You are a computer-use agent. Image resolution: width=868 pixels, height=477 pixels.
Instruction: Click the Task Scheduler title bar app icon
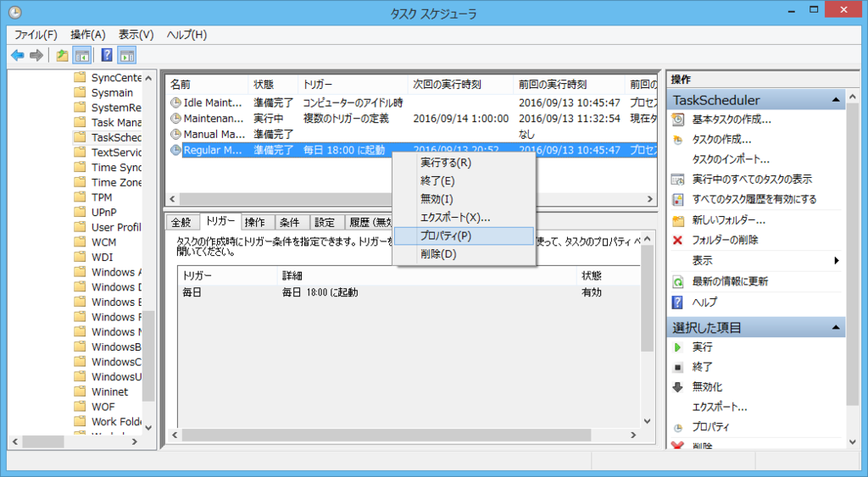(x=15, y=12)
